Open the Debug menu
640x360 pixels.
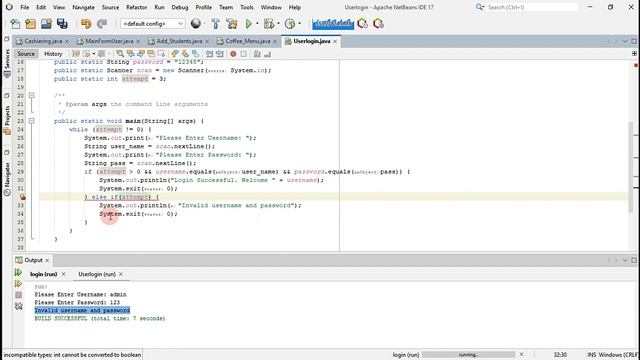(180, 7)
